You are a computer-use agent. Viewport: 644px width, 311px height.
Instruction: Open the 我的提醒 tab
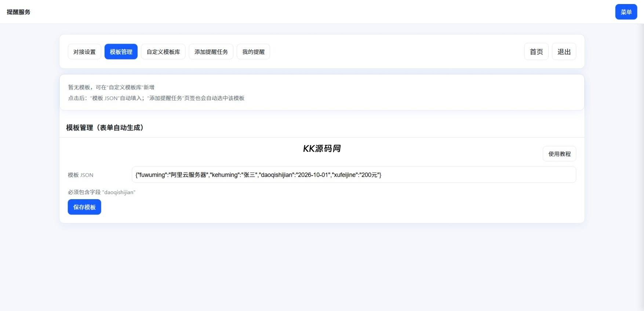point(253,52)
